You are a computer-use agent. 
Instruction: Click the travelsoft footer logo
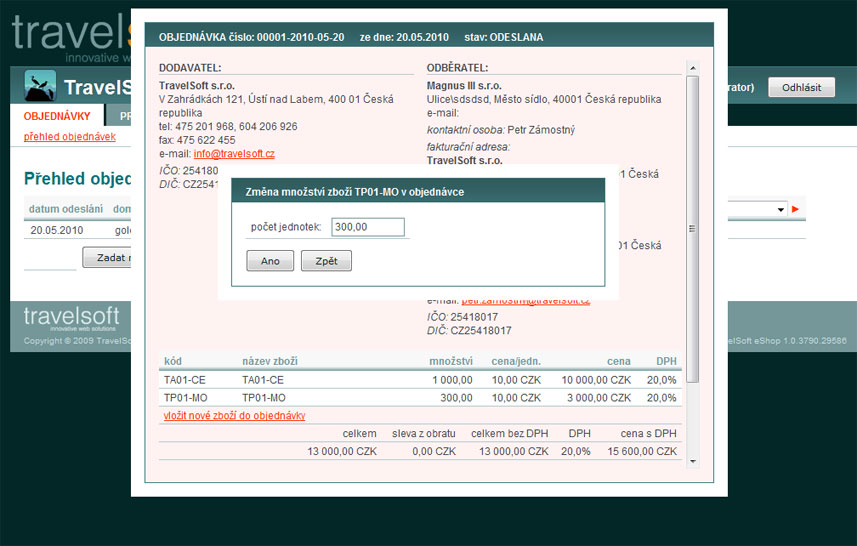71,319
